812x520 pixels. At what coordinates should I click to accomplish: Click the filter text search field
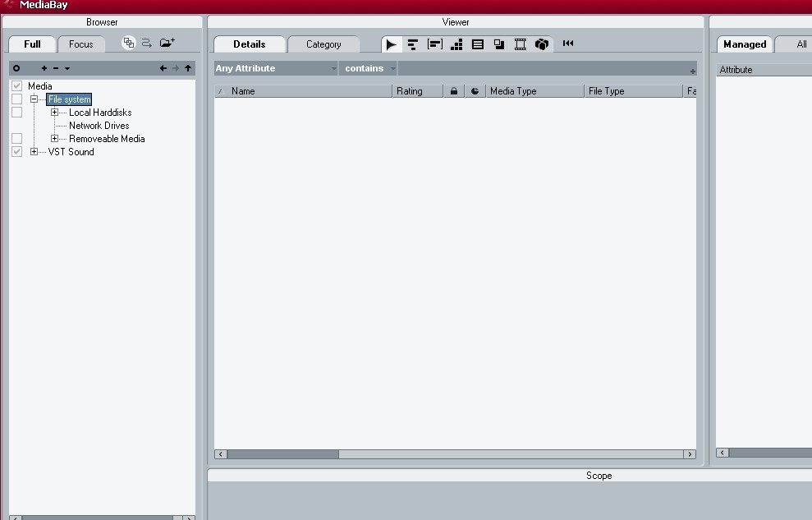point(543,68)
